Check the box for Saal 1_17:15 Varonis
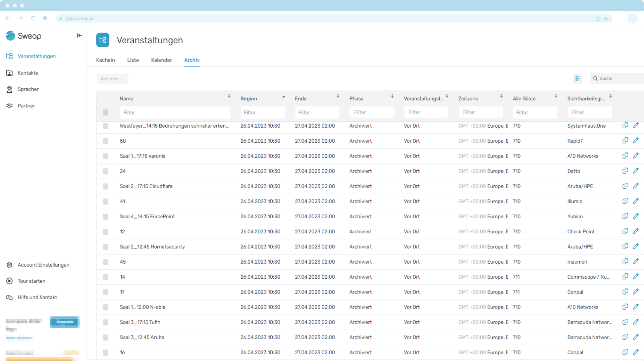644x363 pixels. [106, 156]
